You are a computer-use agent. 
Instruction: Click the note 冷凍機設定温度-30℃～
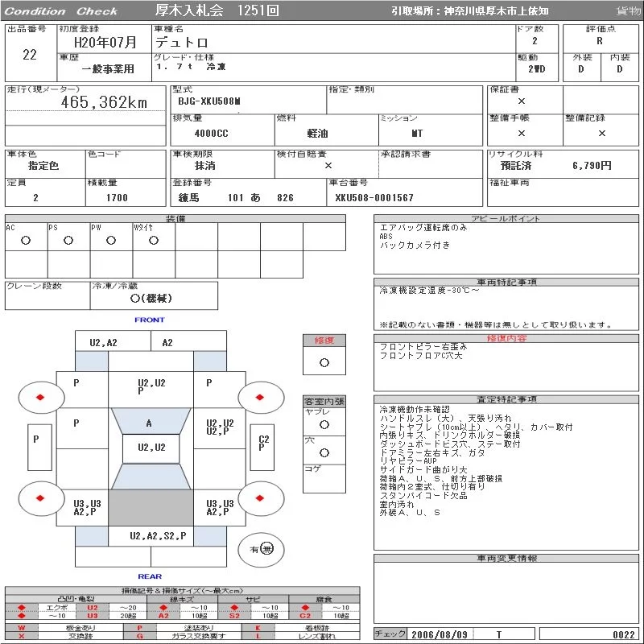[429, 291]
